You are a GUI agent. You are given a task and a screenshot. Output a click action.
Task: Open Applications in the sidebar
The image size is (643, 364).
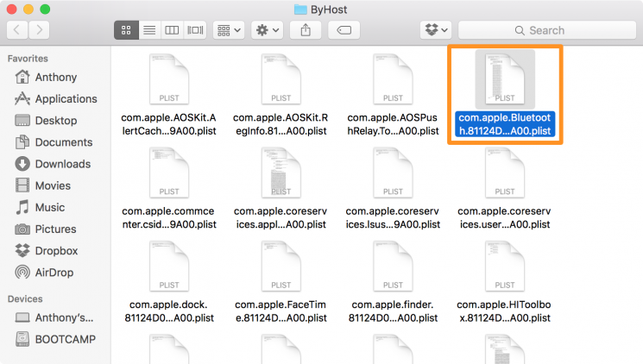(x=56, y=99)
